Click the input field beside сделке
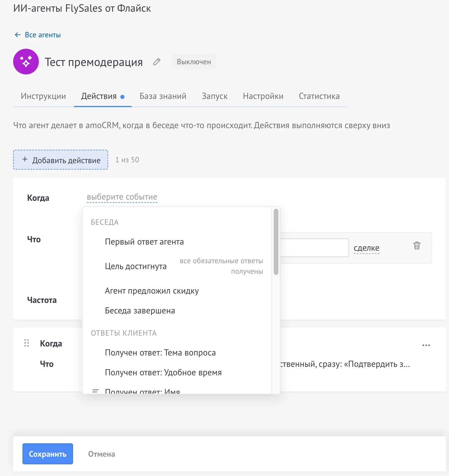Image resolution: width=449 pixels, height=476 pixels. tap(315, 248)
